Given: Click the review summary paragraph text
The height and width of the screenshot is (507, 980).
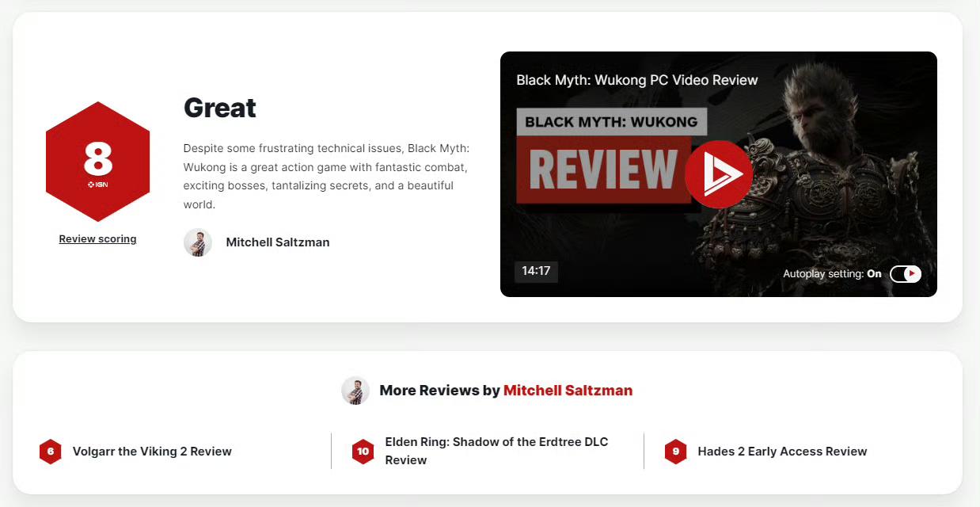Looking at the screenshot, I should tap(325, 176).
